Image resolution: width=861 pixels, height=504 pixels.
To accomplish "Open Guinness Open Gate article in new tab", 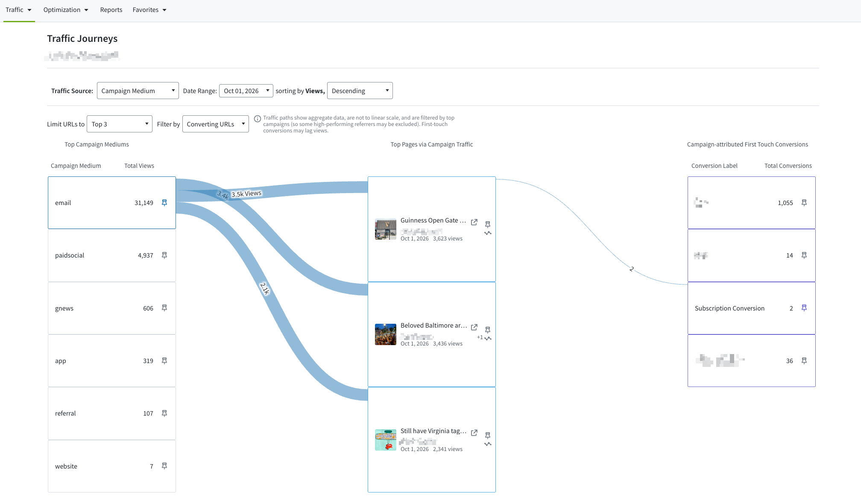I will pos(474,222).
